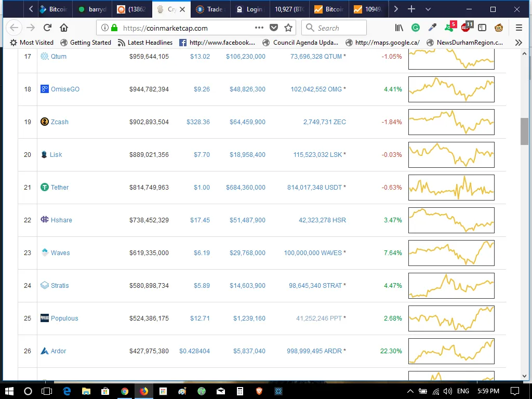Open Zcash price $328.36 link
The image size is (532, 399).
click(198, 122)
